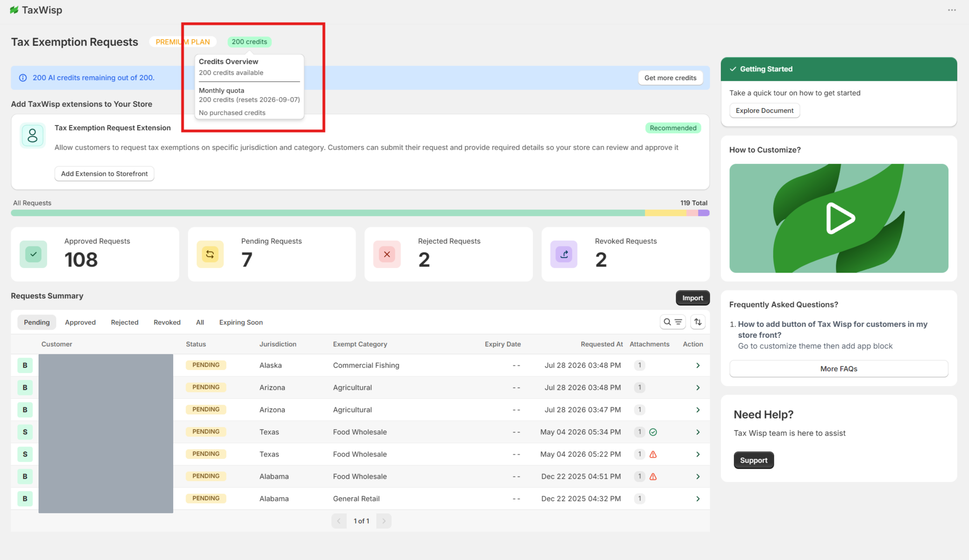The width and height of the screenshot is (969, 560).
Task: Open the FAQ about adding Tax Wisp button
Action: [x=833, y=329]
